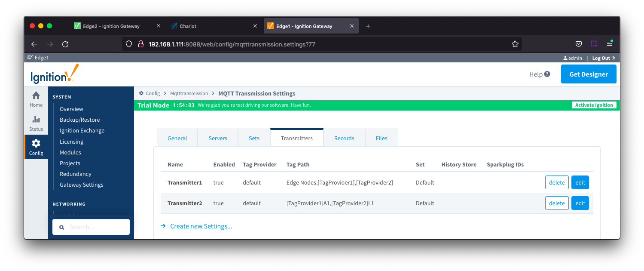Go to the Home section icon

tap(36, 99)
